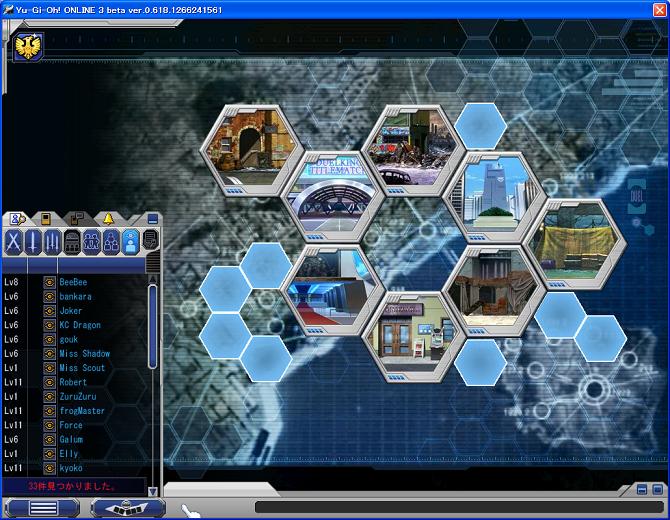Select player Joker in the list
This screenshot has width=670, height=520.
point(75,311)
